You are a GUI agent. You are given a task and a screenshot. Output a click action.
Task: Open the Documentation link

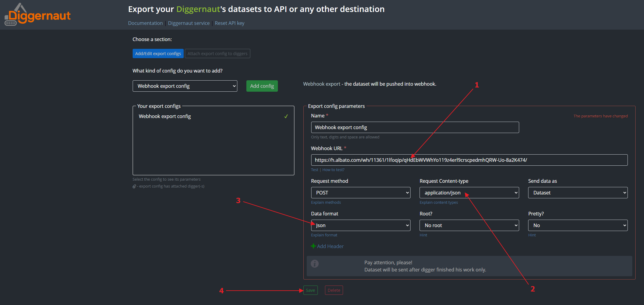pos(145,23)
